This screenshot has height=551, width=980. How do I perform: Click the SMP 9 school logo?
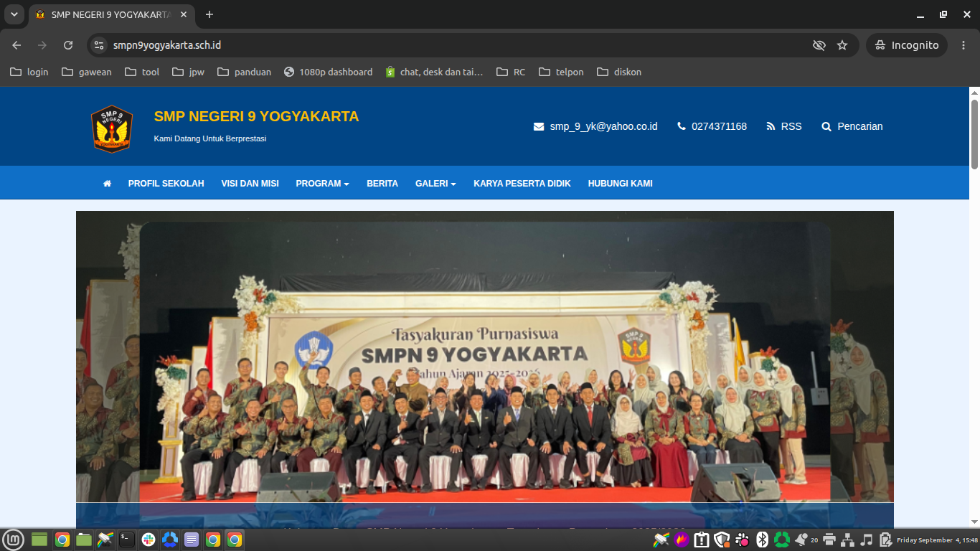tap(112, 129)
